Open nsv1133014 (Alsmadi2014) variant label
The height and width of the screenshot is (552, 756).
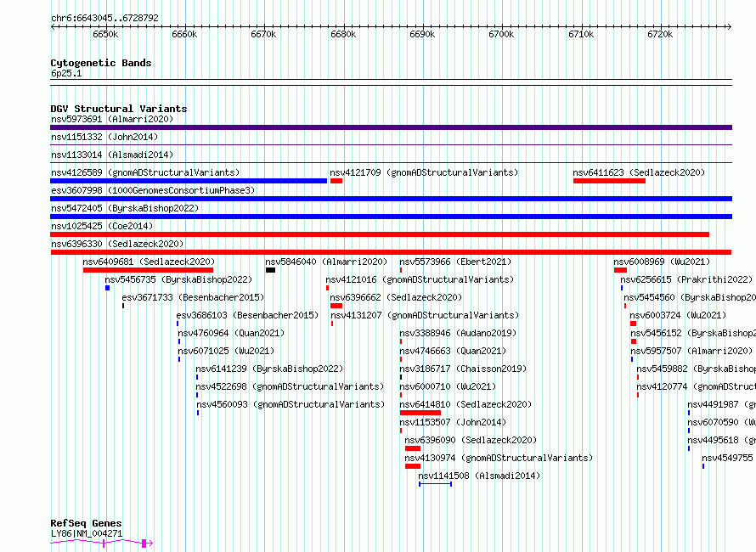pos(112,155)
